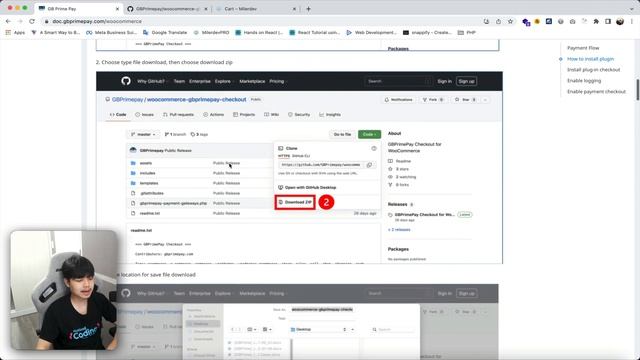Click the 'Choose type file download' step text

pyautogui.click(x=164, y=62)
